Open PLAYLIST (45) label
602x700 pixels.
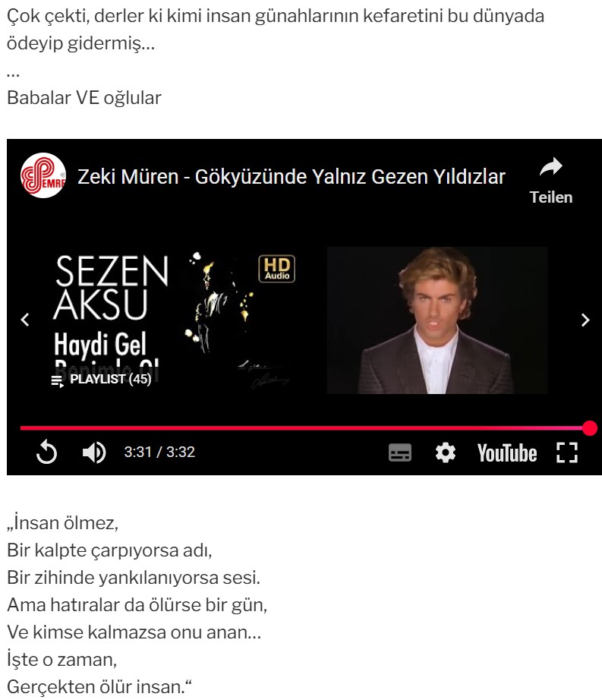[x=111, y=379]
